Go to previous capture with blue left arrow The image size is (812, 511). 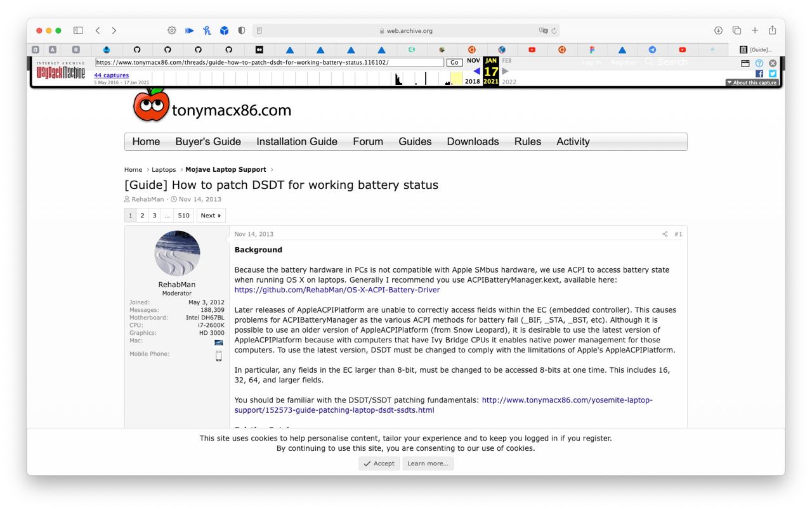coord(476,71)
